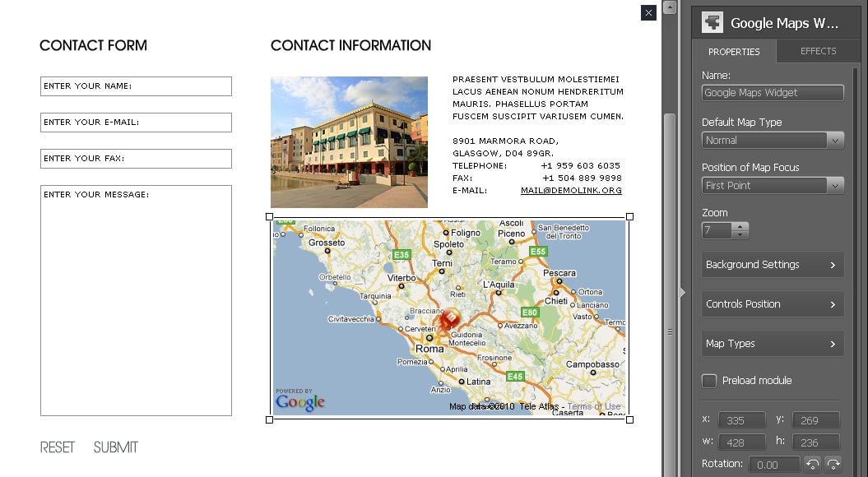The width and height of the screenshot is (868, 477).
Task: Expand Controls Position section
Action: [772, 304]
